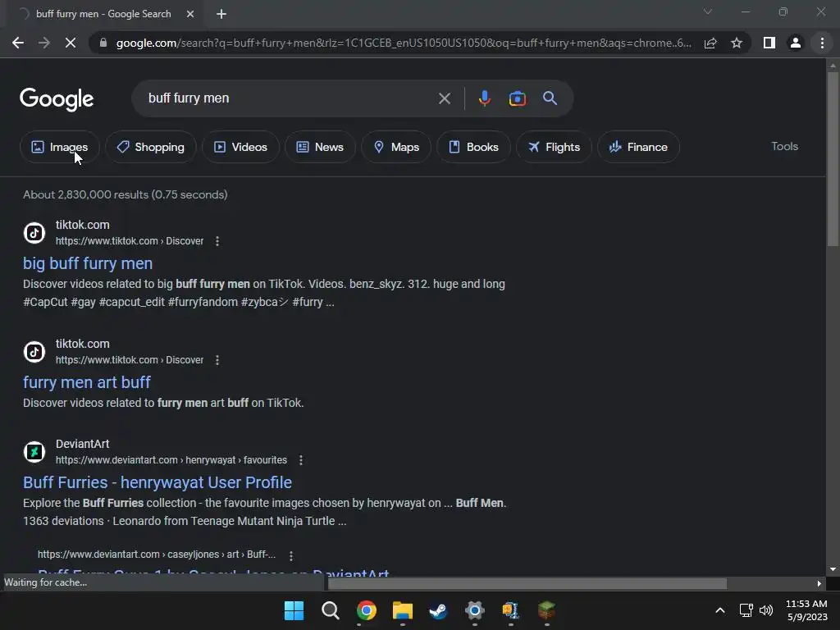Switch to Maps results

(396, 147)
